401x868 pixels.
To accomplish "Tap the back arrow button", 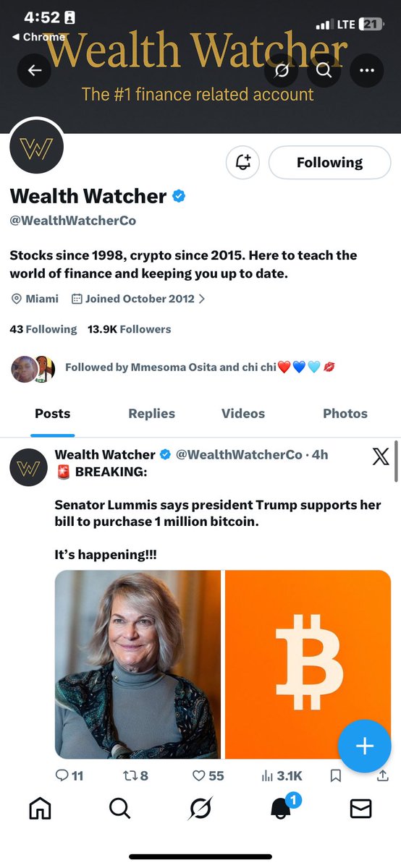I will tap(35, 70).
